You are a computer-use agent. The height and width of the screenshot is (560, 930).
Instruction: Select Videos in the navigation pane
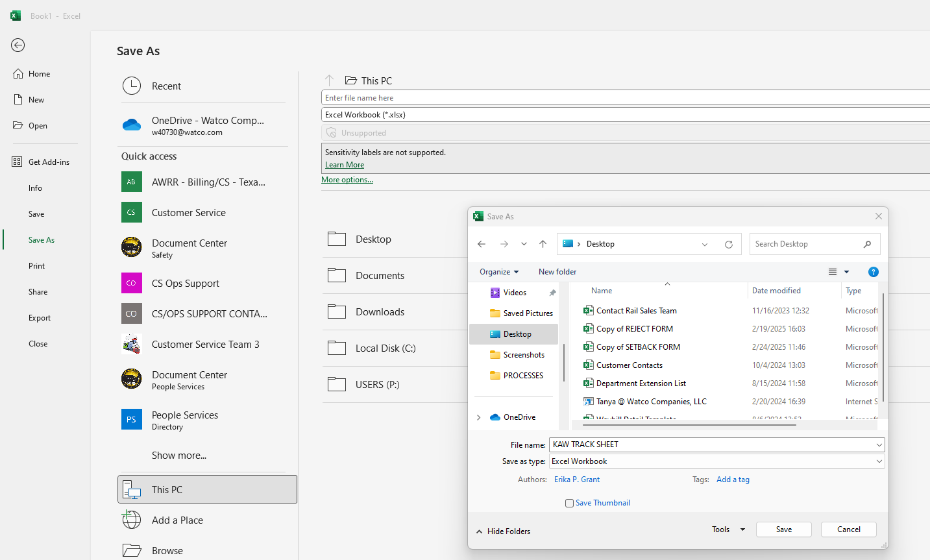tap(515, 293)
